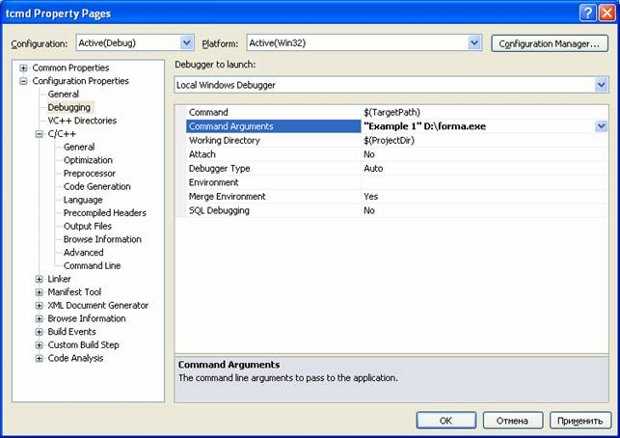Select VC++ Directories in the tree
This screenshot has width=620, height=438.
[82, 121]
